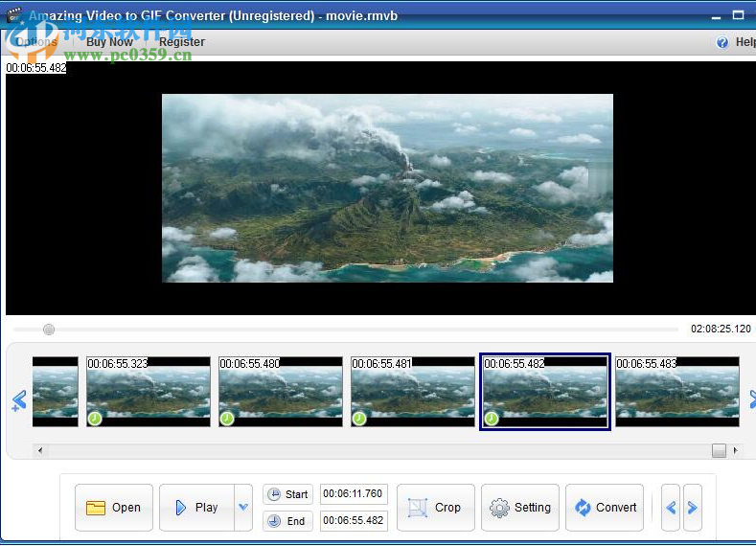756x546 pixels.
Task: Click the thumbnail strip scrollbar right arrow
Action: click(x=735, y=450)
